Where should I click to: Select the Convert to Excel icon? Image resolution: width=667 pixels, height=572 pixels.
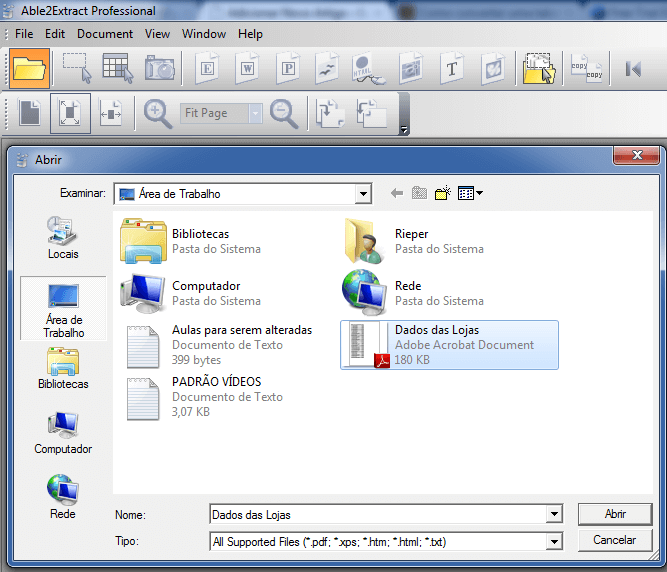tap(208, 68)
